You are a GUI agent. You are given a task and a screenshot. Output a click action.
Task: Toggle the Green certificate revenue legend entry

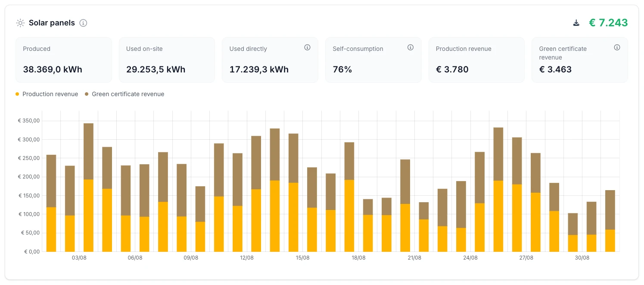point(124,94)
